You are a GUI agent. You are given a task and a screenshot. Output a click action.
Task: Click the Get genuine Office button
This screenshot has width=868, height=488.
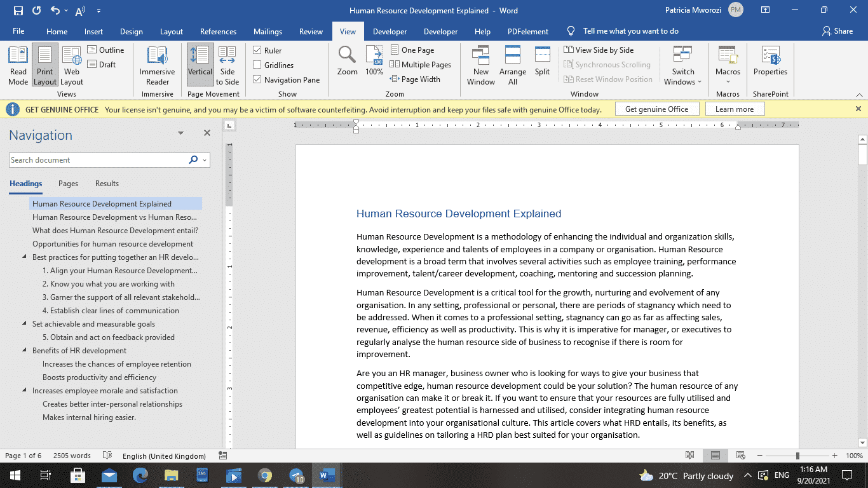click(657, 108)
